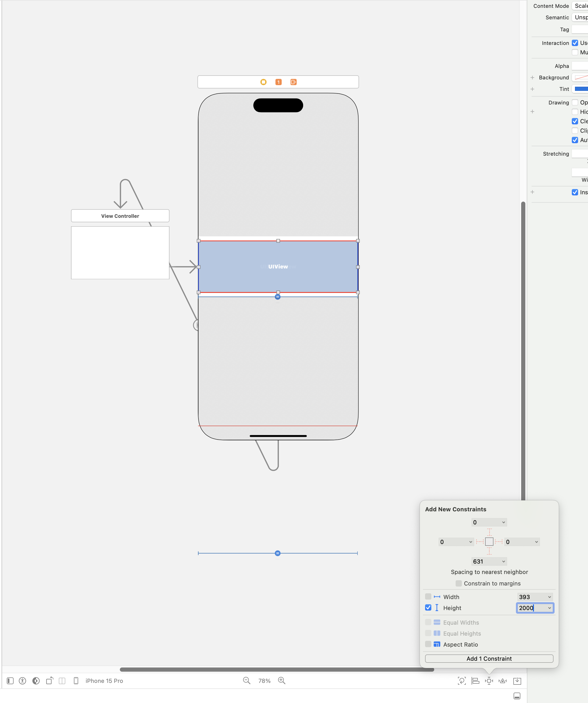The width and height of the screenshot is (588, 703).
Task: Open the Height value dropdown arrow
Action: (x=549, y=608)
